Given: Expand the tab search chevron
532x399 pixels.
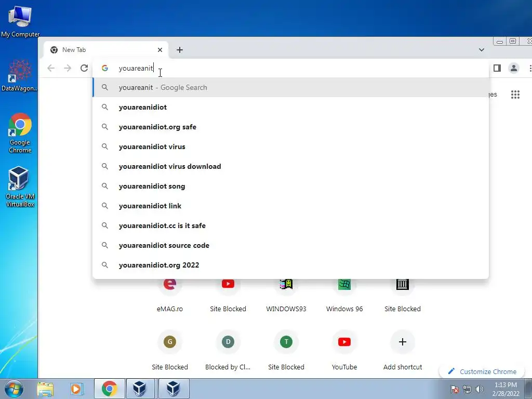Looking at the screenshot, I should [481, 50].
